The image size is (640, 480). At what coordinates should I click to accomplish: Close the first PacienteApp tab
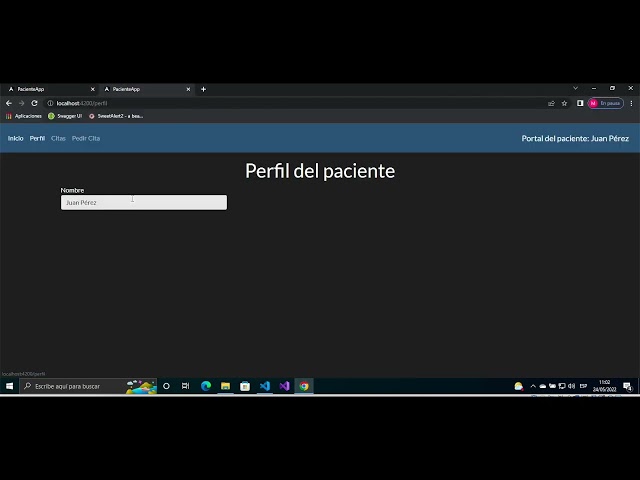[93, 89]
